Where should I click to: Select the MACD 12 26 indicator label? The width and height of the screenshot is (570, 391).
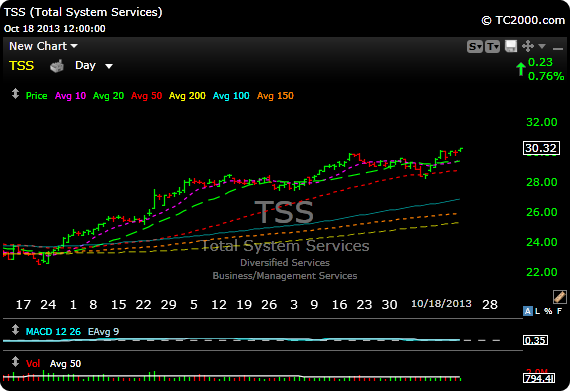point(53,332)
